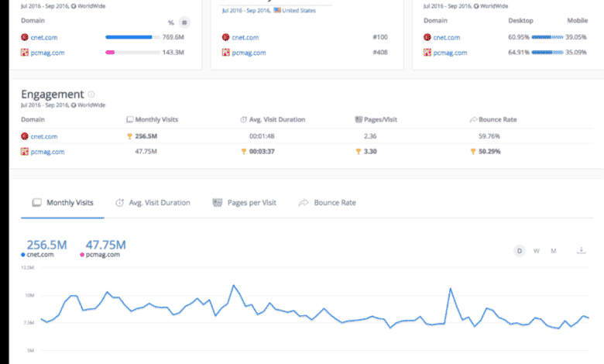Click pcmag.com pink traffic share bar
This screenshot has width=604, height=364.
[x=110, y=53]
